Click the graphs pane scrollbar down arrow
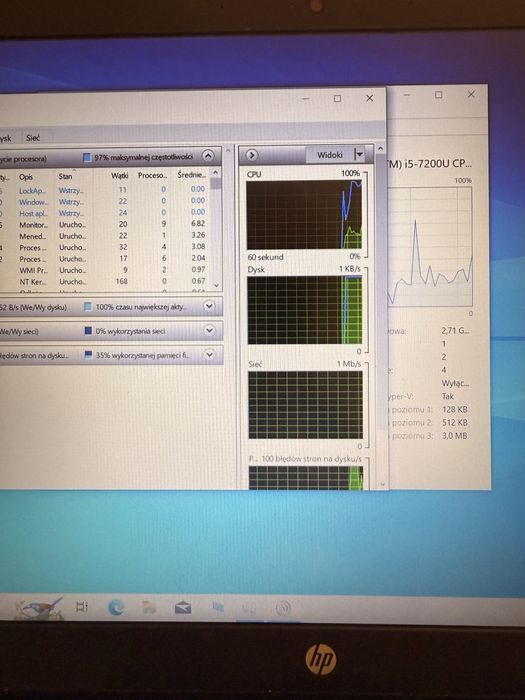The height and width of the screenshot is (700, 525). click(x=382, y=484)
